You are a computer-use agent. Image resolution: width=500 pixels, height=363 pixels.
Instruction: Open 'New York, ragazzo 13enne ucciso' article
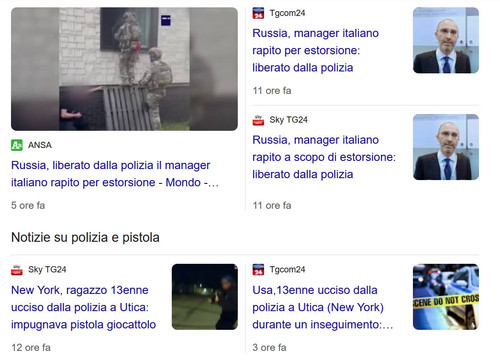[83, 307]
